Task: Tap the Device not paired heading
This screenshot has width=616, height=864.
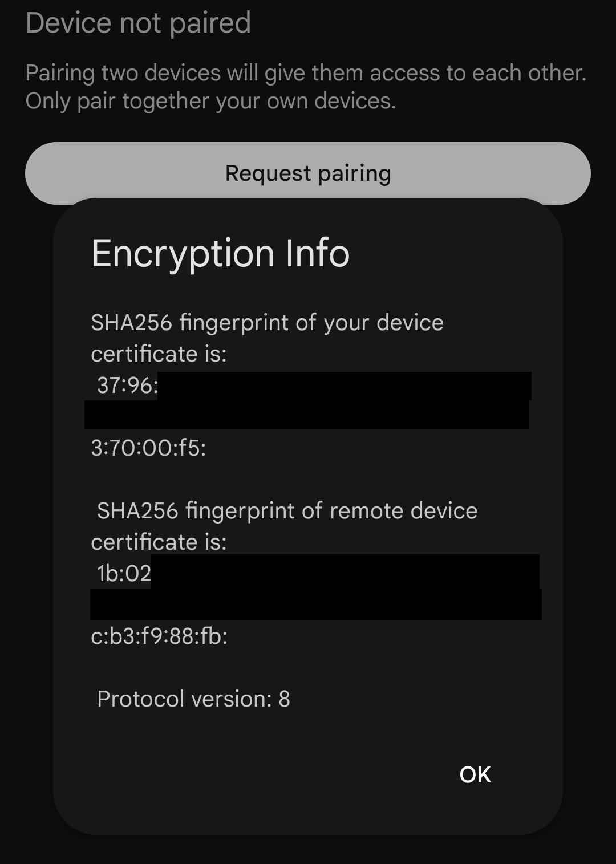Action: coord(139,23)
